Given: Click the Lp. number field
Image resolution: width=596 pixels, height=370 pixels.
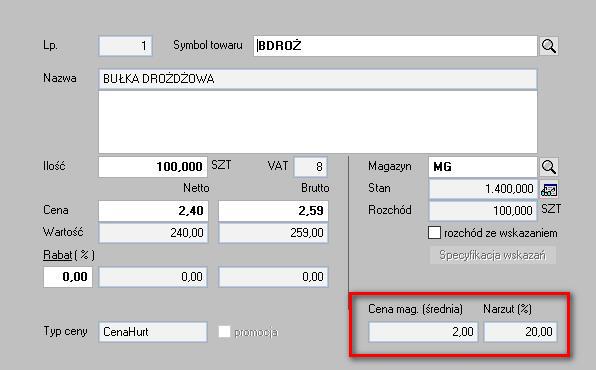Looking at the screenshot, I should (125, 46).
